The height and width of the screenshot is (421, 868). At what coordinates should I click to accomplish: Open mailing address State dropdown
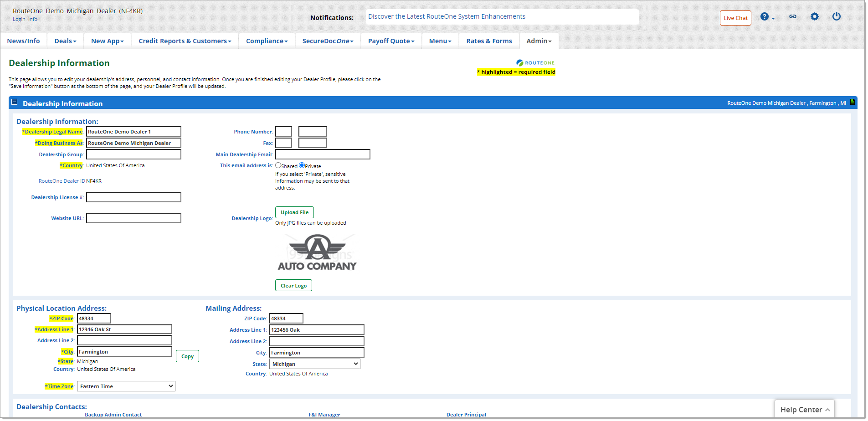click(x=315, y=364)
